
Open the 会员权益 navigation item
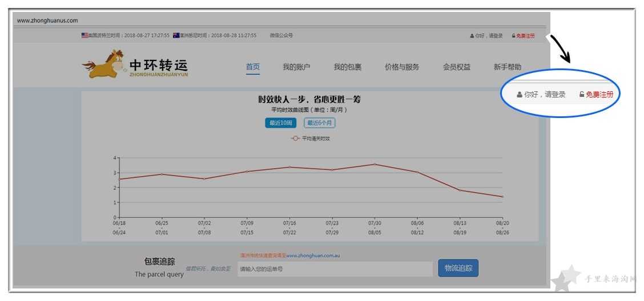[457, 67]
